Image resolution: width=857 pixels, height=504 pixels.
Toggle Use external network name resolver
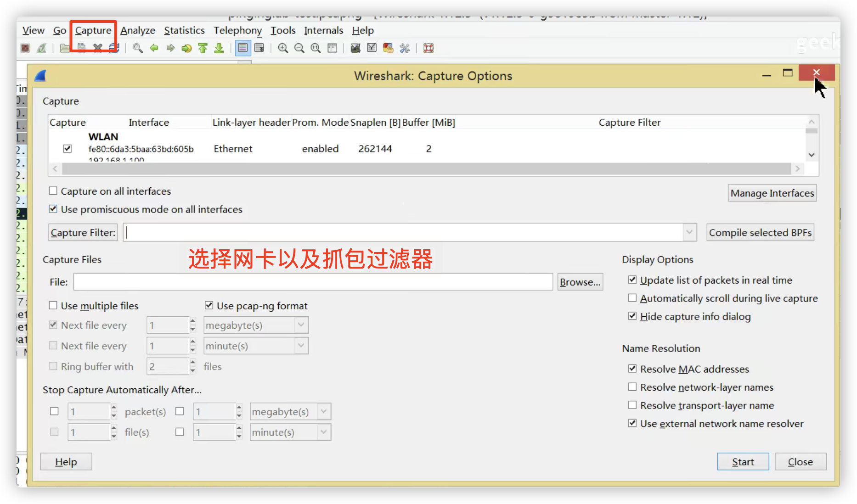[x=632, y=423]
